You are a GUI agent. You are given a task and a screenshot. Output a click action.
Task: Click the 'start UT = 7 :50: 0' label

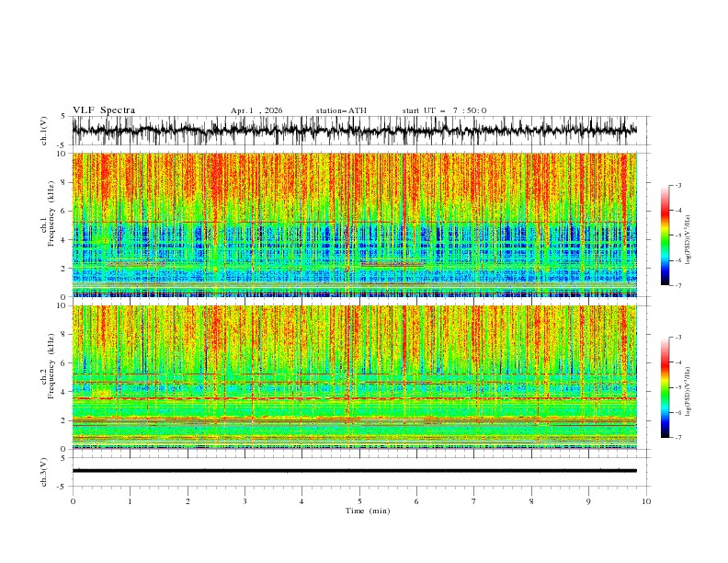[444, 110]
